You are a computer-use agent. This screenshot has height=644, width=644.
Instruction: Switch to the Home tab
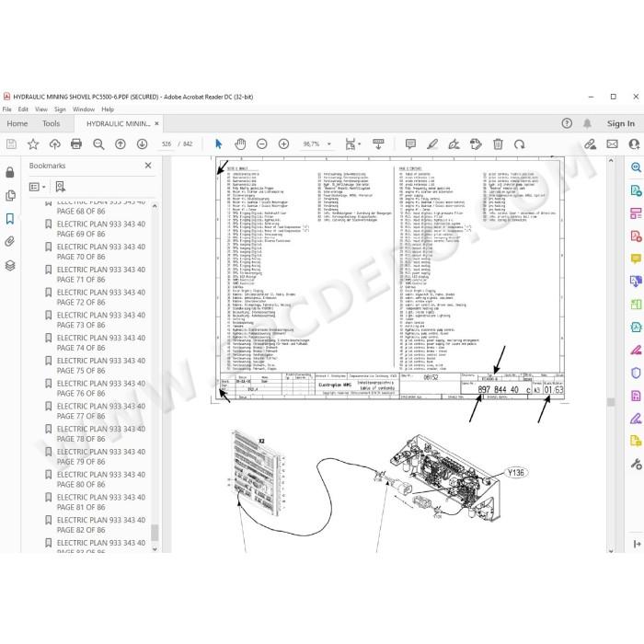click(17, 123)
